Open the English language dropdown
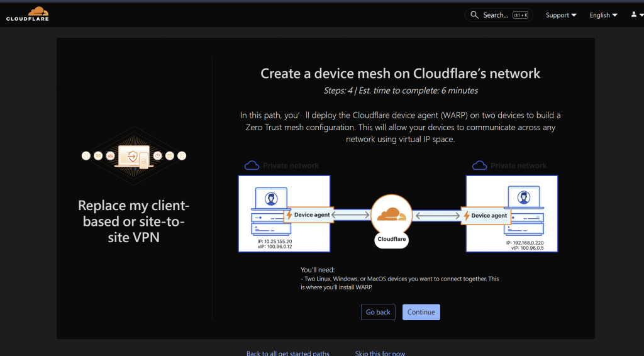Screen dimensions: 644x356 [x=603, y=15]
